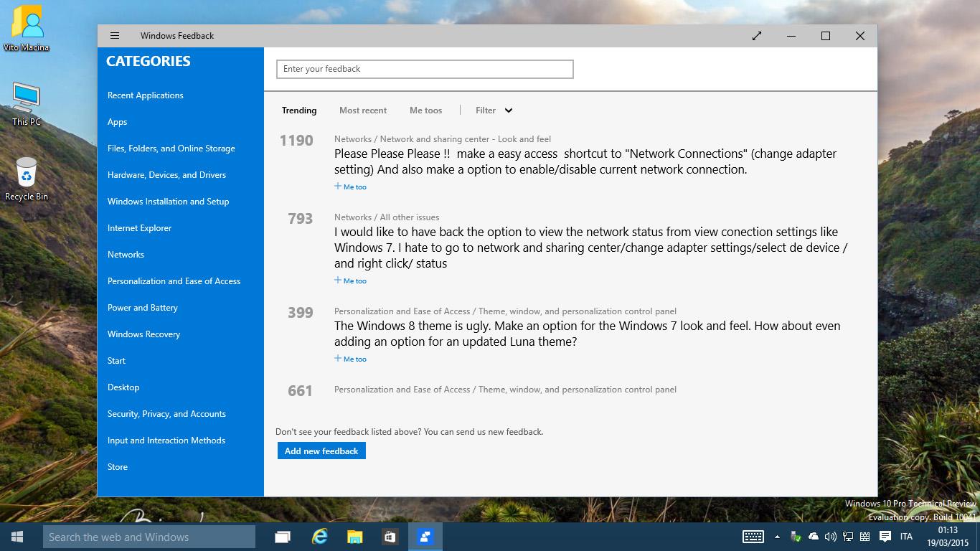Image resolution: width=980 pixels, height=551 pixels.
Task: Click the Safely Remove Hardware tray icon
Action: pyautogui.click(x=796, y=537)
